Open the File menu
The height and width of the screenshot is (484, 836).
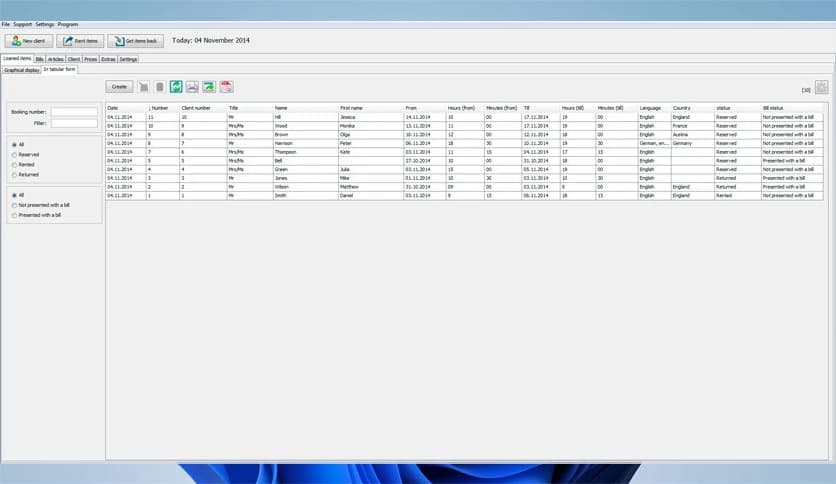[5, 25]
